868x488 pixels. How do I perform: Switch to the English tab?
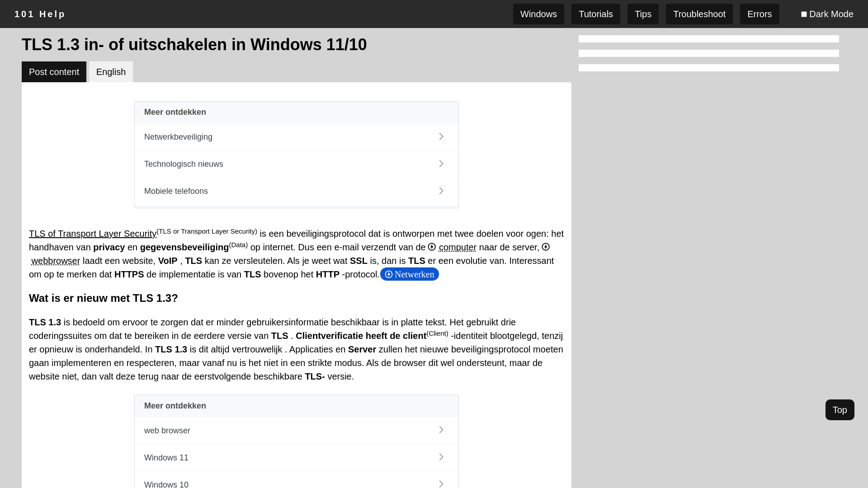coord(111,72)
